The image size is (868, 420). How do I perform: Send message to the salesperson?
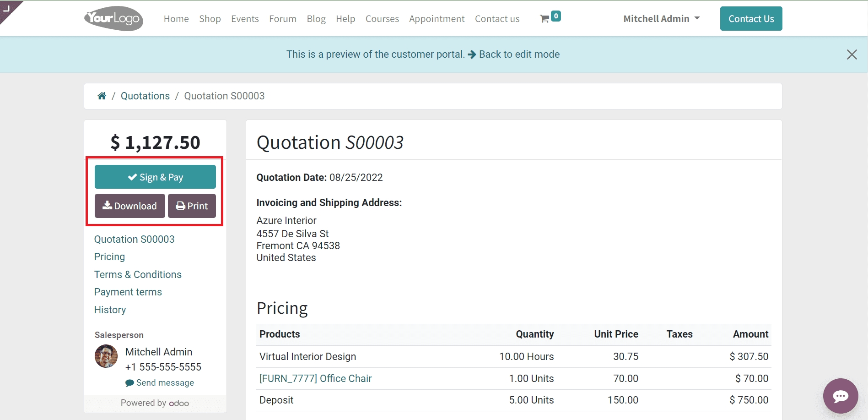pos(165,382)
